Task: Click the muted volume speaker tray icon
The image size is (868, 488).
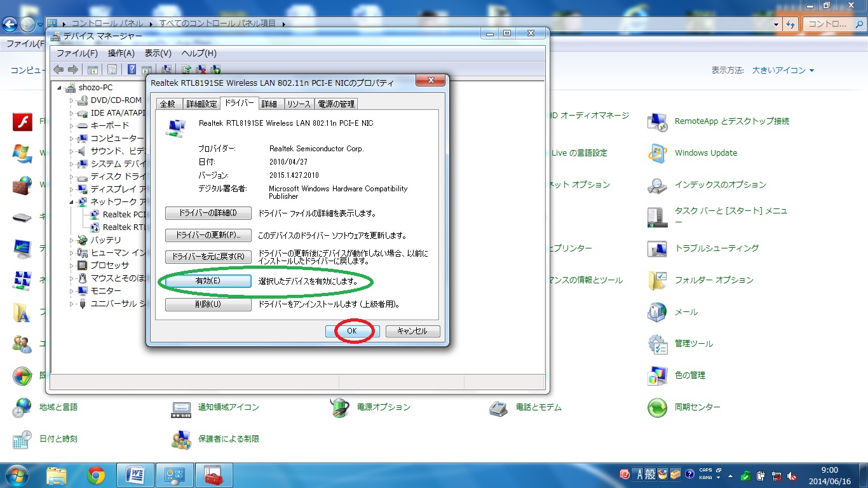Action: [792, 476]
